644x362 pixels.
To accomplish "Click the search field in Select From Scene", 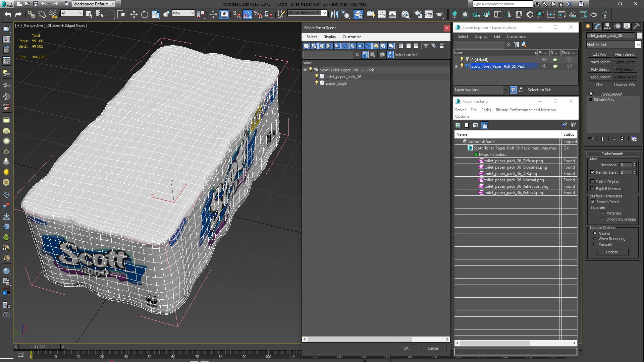I will [x=328, y=55].
